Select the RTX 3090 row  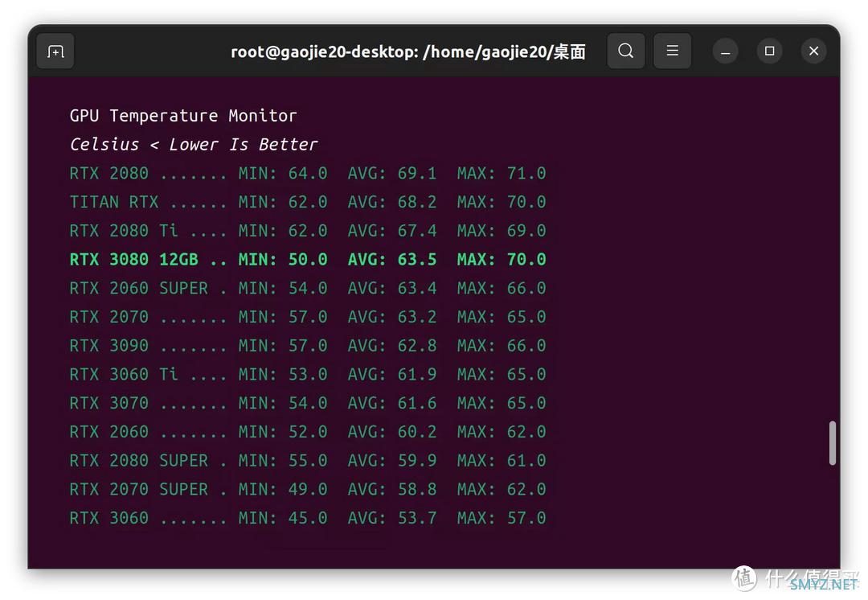coord(308,346)
